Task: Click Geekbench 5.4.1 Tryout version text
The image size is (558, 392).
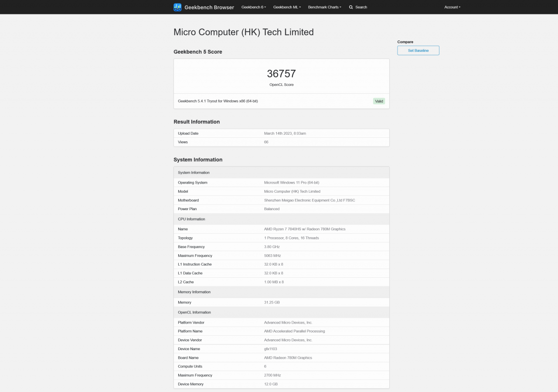Action: tap(218, 101)
